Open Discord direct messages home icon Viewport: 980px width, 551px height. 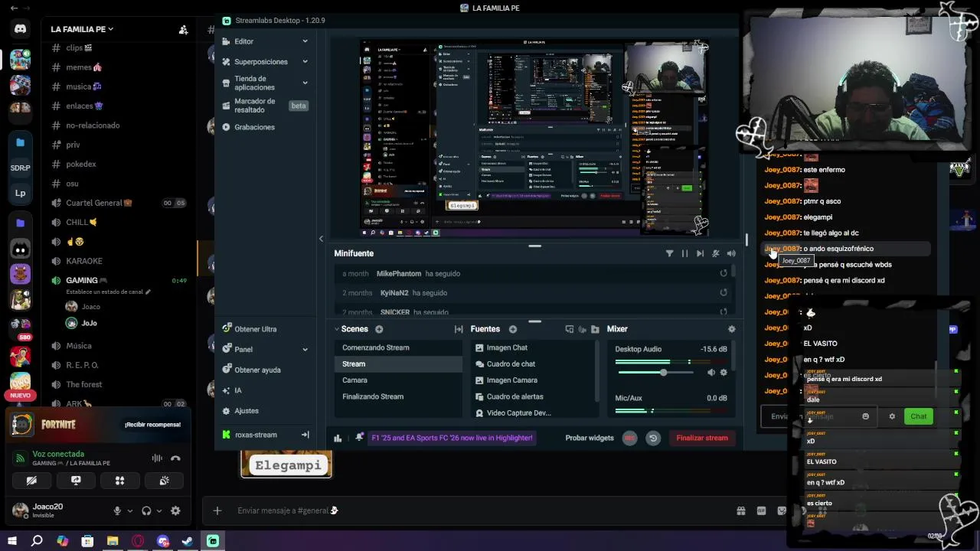[21, 29]
